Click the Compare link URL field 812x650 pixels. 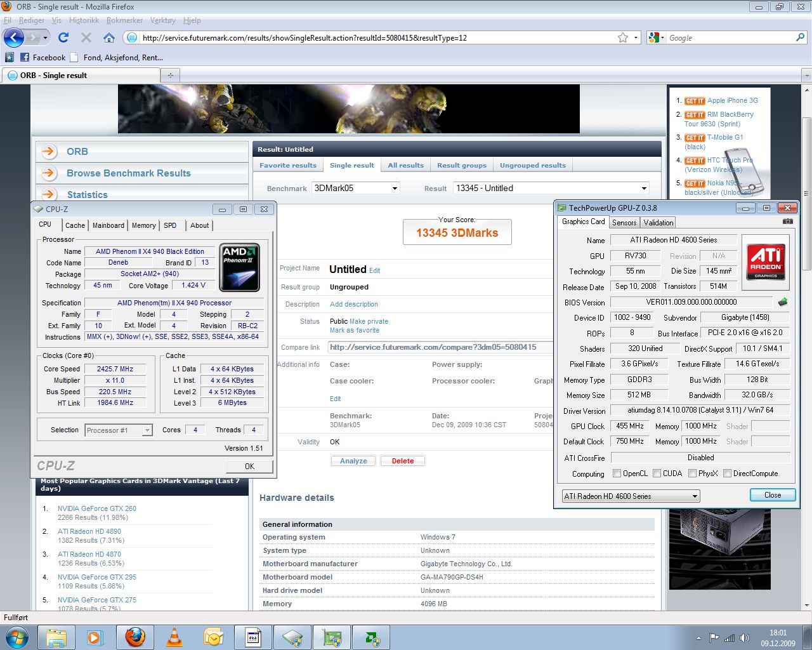441,347
